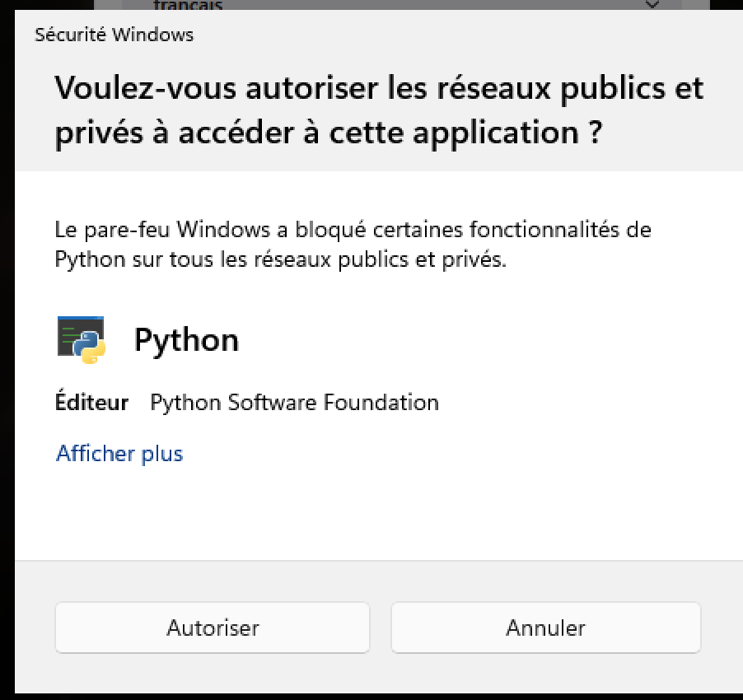Click the question mark ending the heading

tap(596, 133)
